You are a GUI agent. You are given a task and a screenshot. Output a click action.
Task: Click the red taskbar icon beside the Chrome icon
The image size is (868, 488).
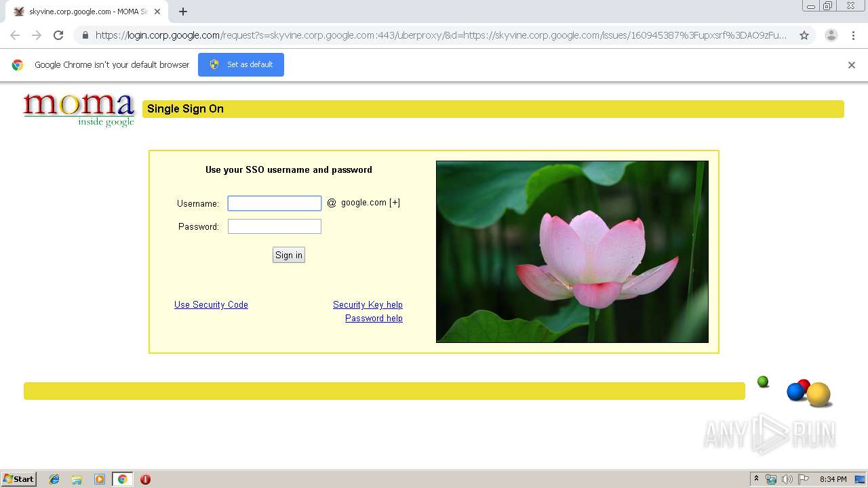click(145, 479)
